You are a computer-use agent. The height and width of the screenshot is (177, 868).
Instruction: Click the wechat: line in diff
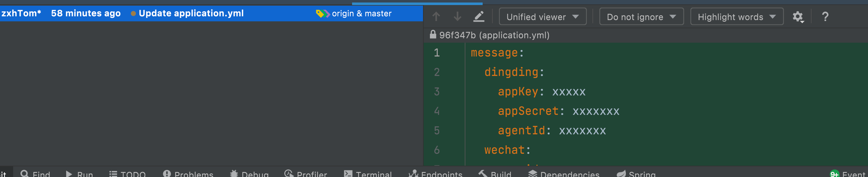507,150
